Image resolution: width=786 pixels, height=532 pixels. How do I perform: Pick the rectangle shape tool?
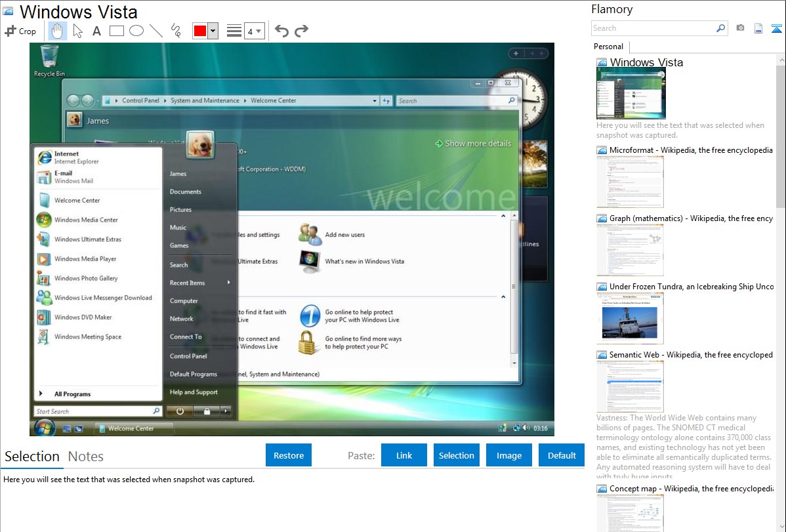[116, 31]
